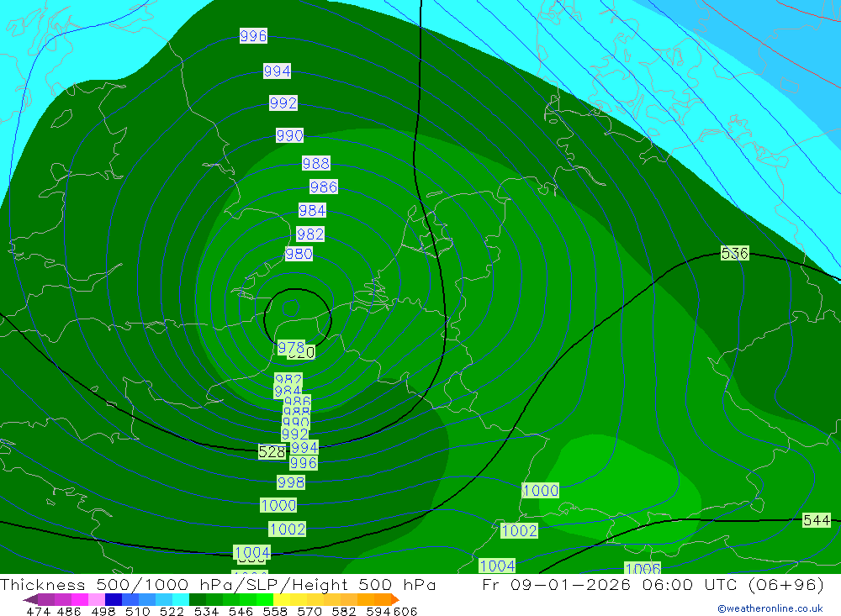Click the white-background 988 isobar label
841x616 pixels.
(x=316, y=163)
